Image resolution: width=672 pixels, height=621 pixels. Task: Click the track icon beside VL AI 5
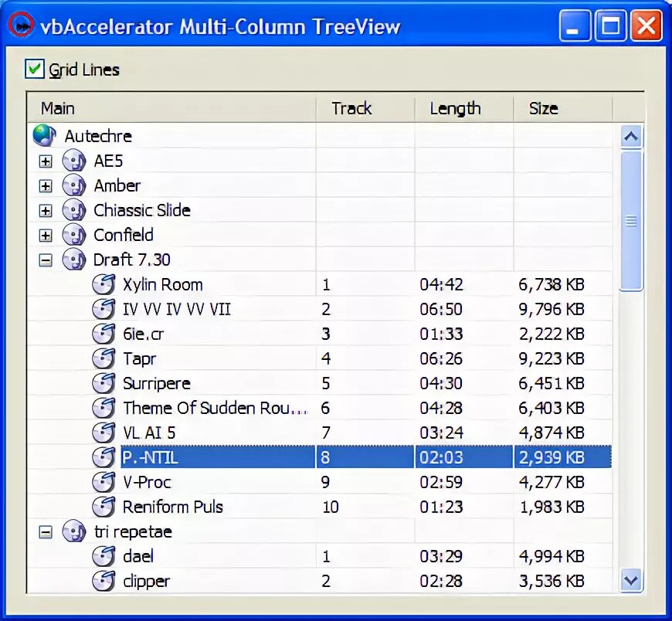[104, 433]
